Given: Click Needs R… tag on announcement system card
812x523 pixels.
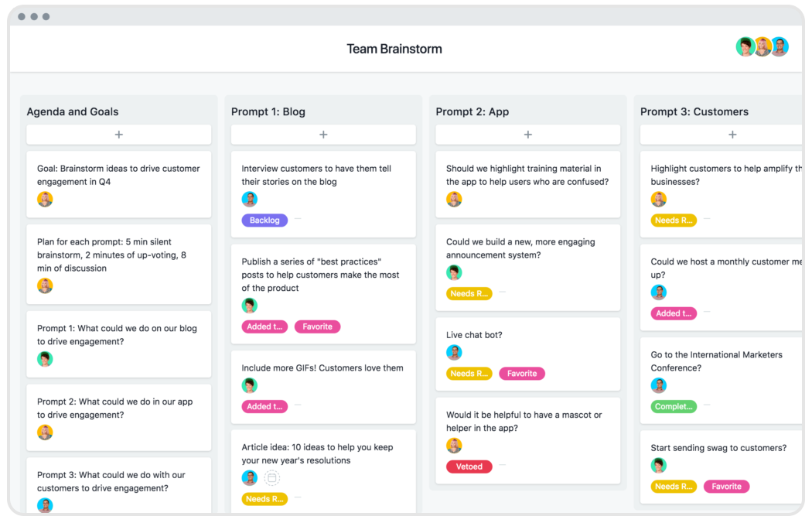Looking at the screenshot, I should (x=469, y=293).
